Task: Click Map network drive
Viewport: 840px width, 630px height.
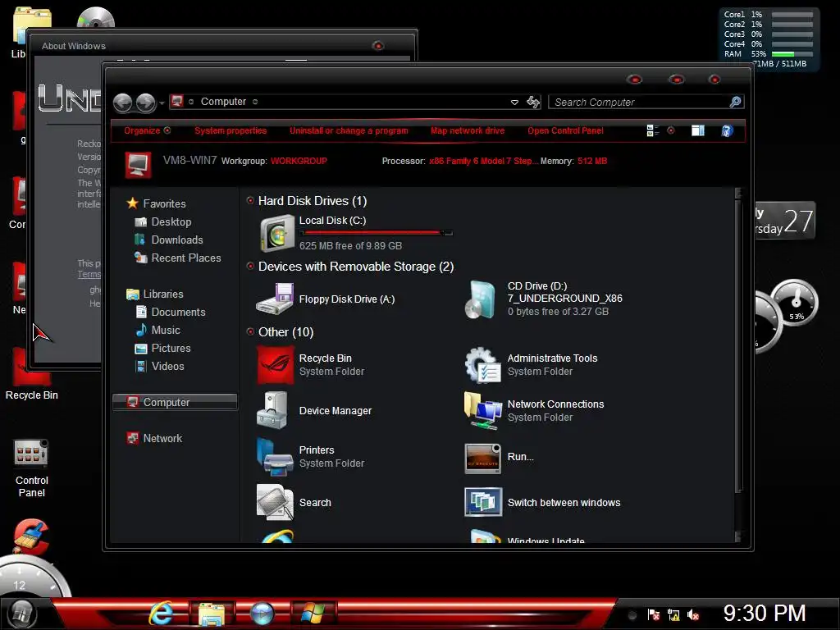Action: click(x=468, y=130)
